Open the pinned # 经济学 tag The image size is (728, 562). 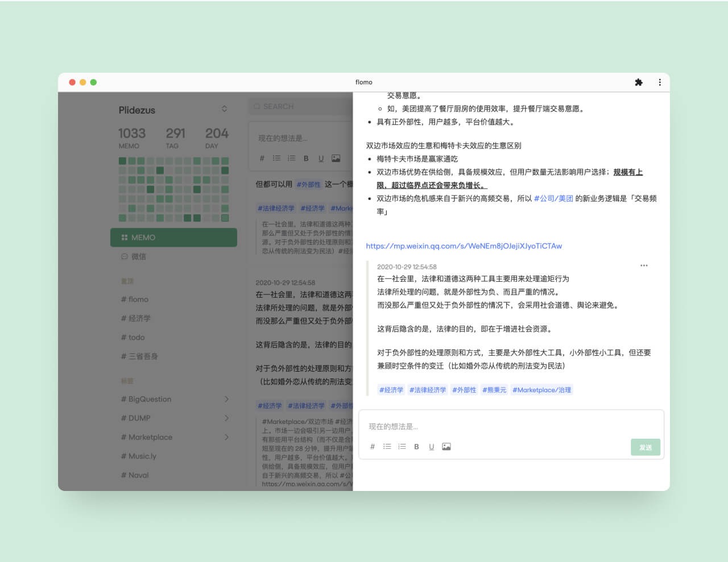coord(136,318)
